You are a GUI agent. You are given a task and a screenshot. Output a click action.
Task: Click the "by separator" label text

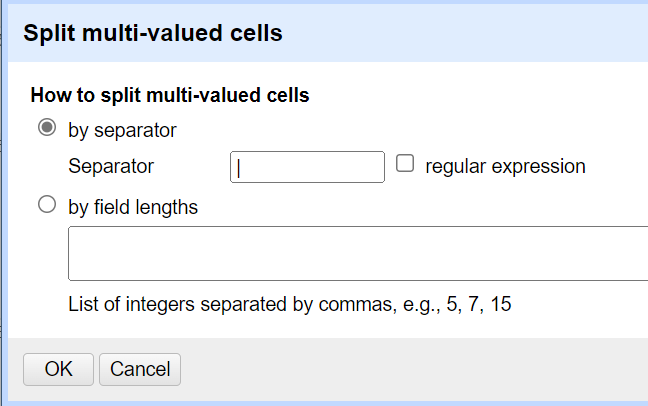(122, 130)
